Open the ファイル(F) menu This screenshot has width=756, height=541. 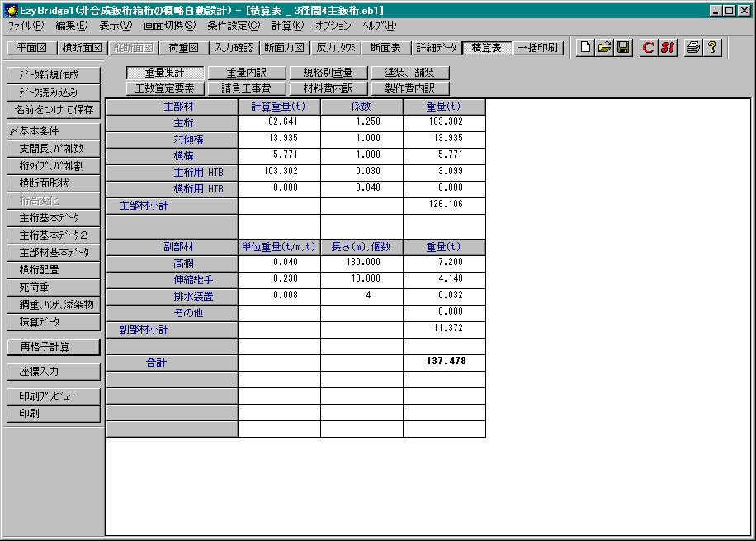pyautogui.click(x=26, y=26)
